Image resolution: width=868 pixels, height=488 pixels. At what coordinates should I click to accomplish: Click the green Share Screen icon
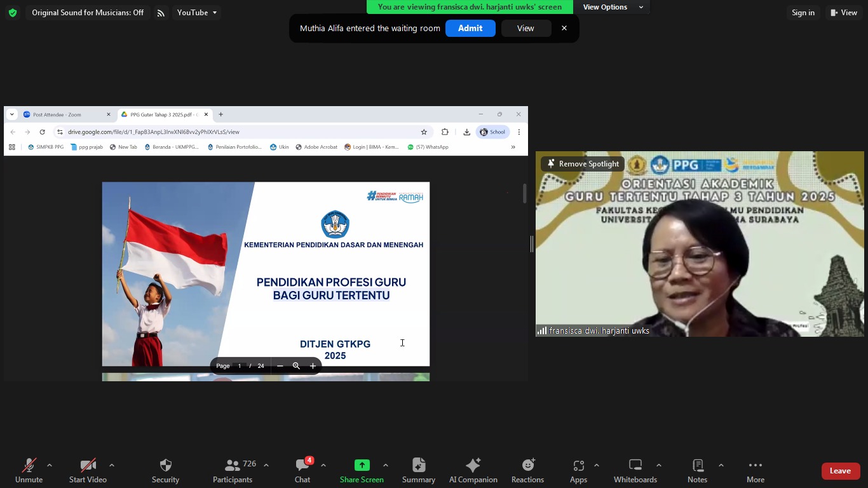[362, 466]
